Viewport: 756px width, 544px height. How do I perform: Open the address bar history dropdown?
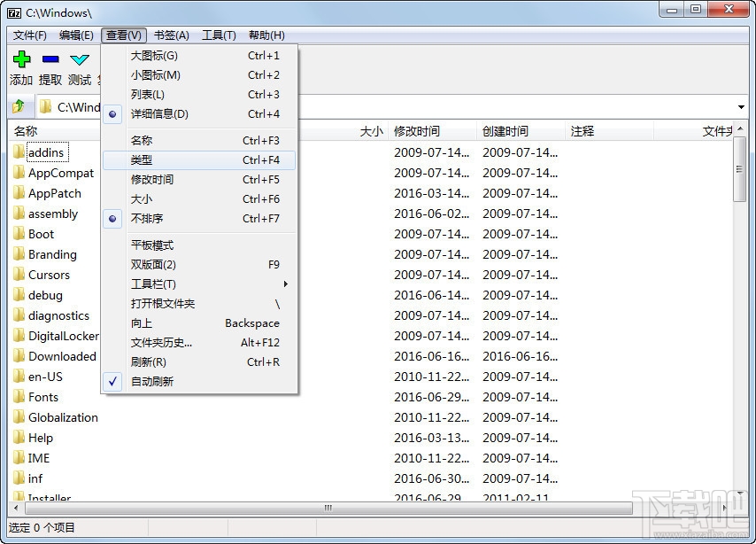(x=741, y=106)
